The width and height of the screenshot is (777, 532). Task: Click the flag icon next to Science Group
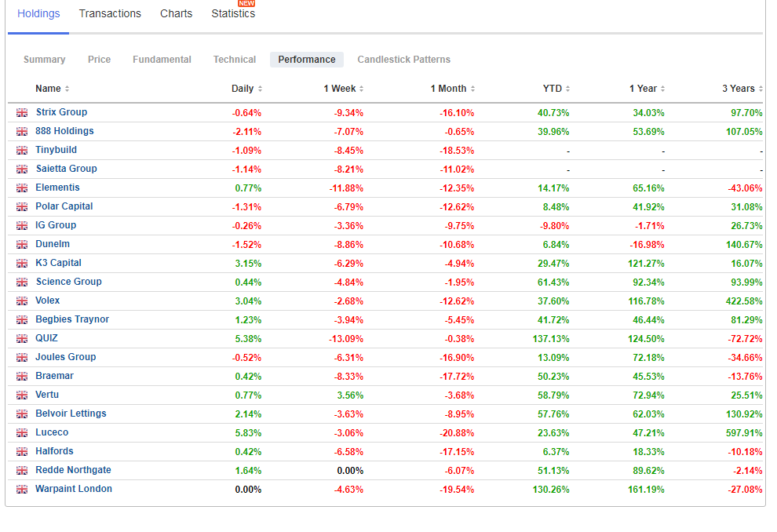(22, 282)
